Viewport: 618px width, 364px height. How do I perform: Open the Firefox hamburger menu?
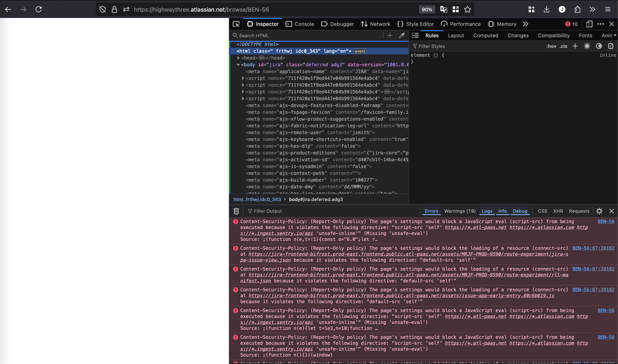pos(608,10)
